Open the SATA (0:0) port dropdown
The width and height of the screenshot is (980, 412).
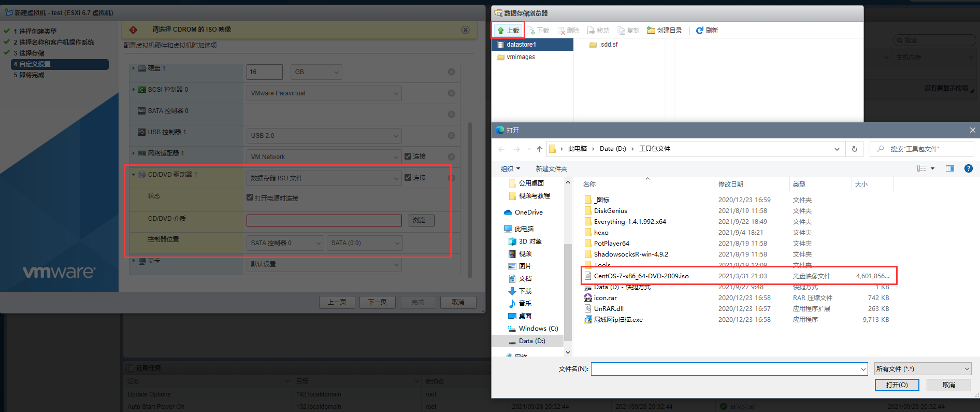tap(364, 243)
